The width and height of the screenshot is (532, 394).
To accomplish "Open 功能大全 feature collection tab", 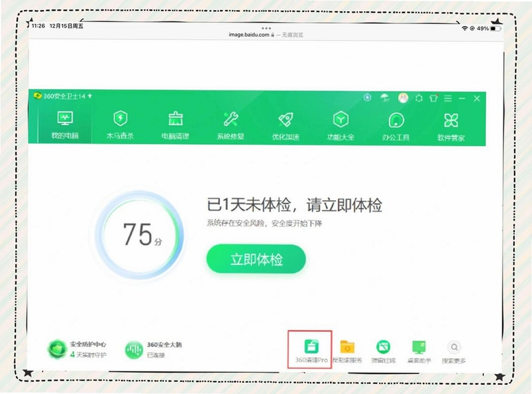I will click(x=340, y=126).
